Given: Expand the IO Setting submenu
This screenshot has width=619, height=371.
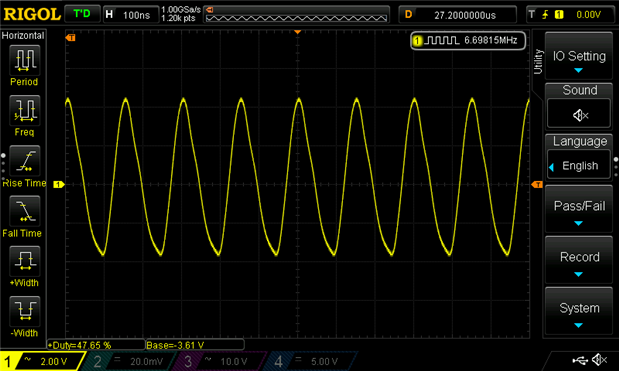Looking at the screenshot, I should click(579, 56).
